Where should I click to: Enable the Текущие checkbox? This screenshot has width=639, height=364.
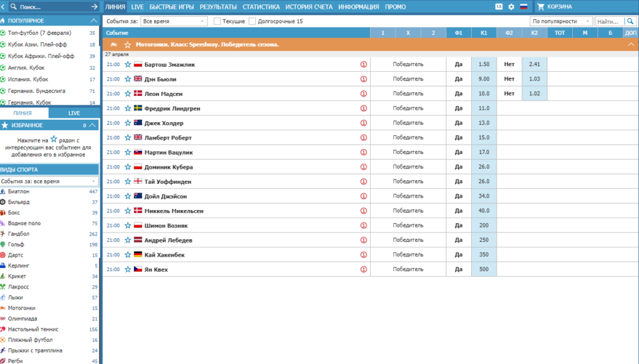(217, 21)
